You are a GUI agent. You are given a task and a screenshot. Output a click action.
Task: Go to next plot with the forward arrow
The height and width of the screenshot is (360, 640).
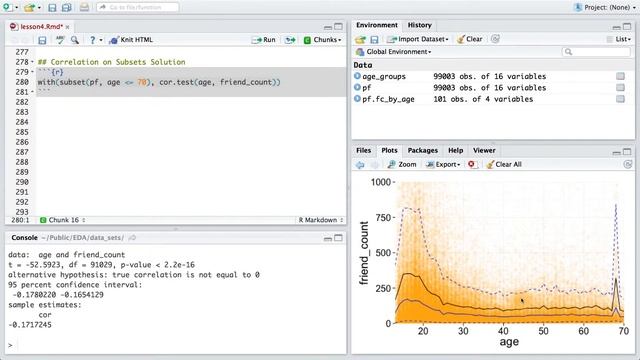[x=375, y=165]
